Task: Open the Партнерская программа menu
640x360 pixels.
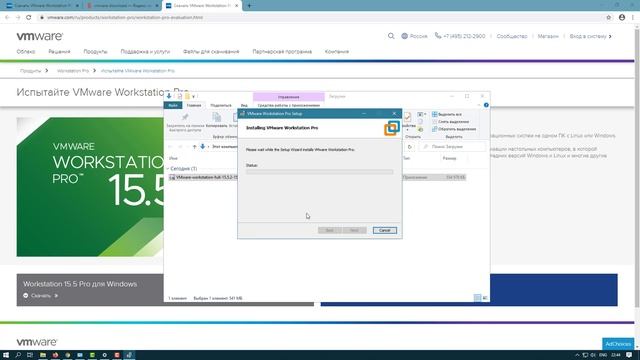Action: (x=282, y=52)
